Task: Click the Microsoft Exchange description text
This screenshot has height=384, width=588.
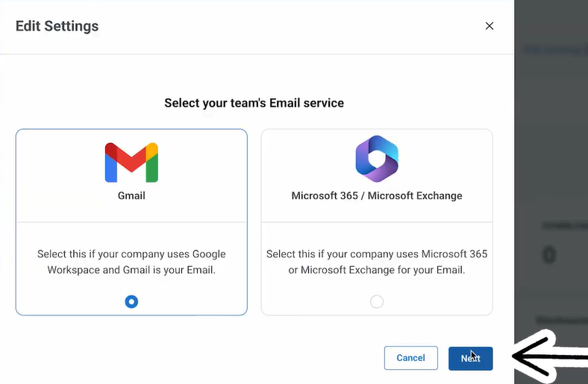Action: [x=377, y=262]
